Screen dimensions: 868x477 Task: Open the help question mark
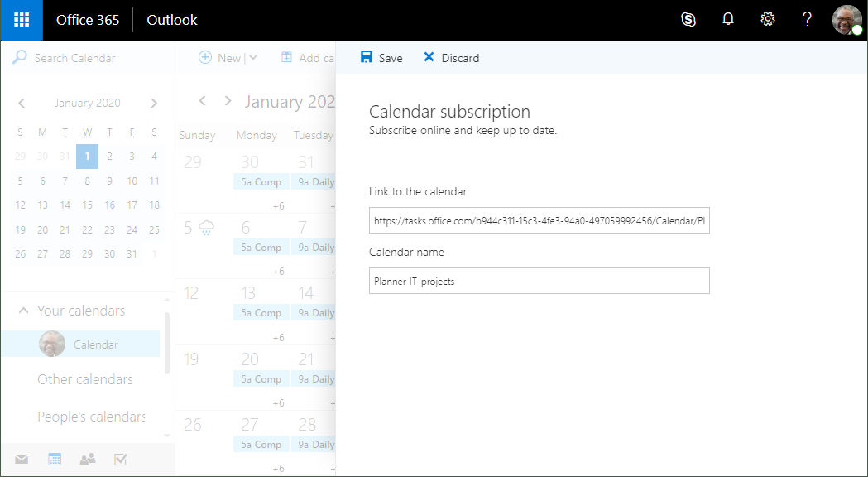coord(808,20)
